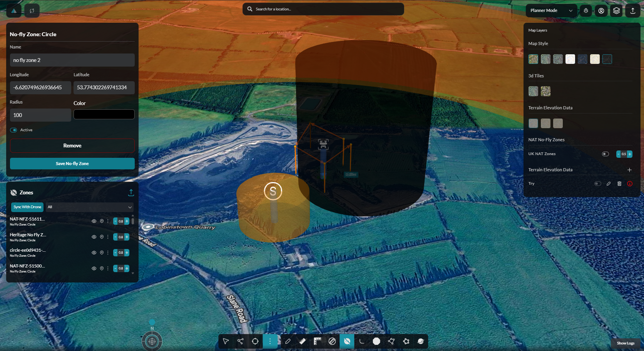Open the layers stack icon at top right
This screenshot has width=644, height=351.
tap(617, 11)
